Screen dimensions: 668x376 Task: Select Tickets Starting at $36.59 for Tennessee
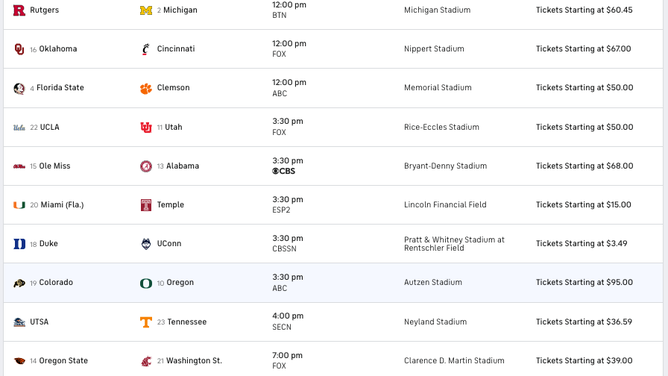tap(584, 322)
